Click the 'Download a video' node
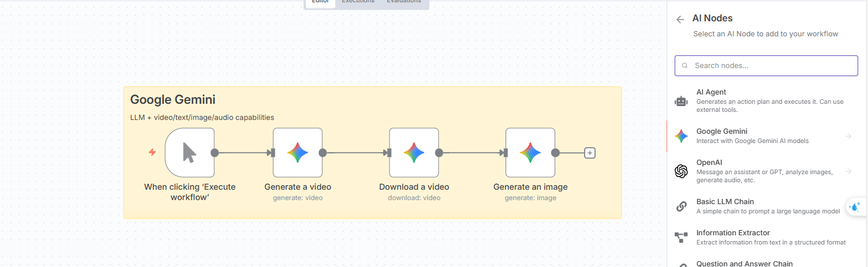Image resolution: width=868 pixels, height=267 pixels. click(414, 153)
